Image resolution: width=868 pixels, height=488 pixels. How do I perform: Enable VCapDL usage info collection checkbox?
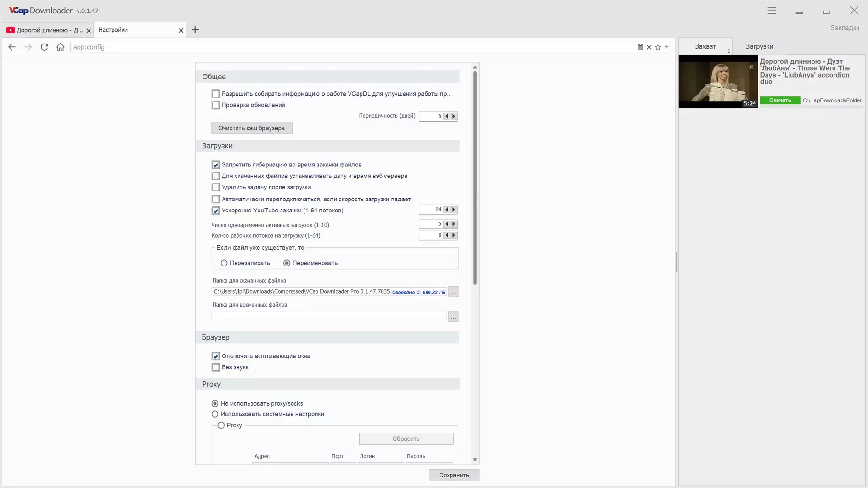coord(215,94)
